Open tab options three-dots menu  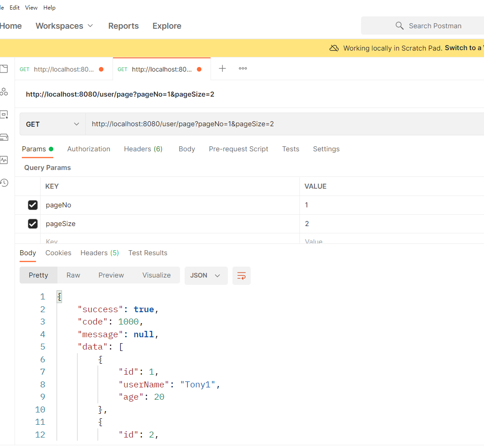tap(243, 68)
